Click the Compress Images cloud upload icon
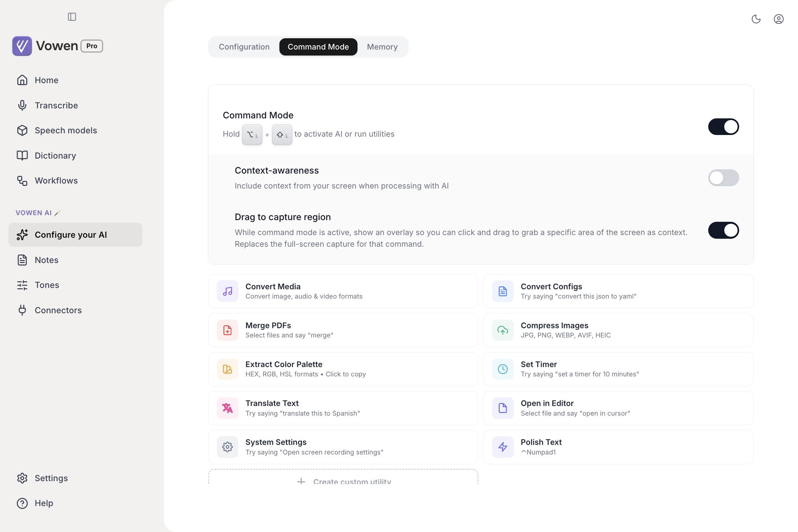798x532 pixels. pos(502,330)
